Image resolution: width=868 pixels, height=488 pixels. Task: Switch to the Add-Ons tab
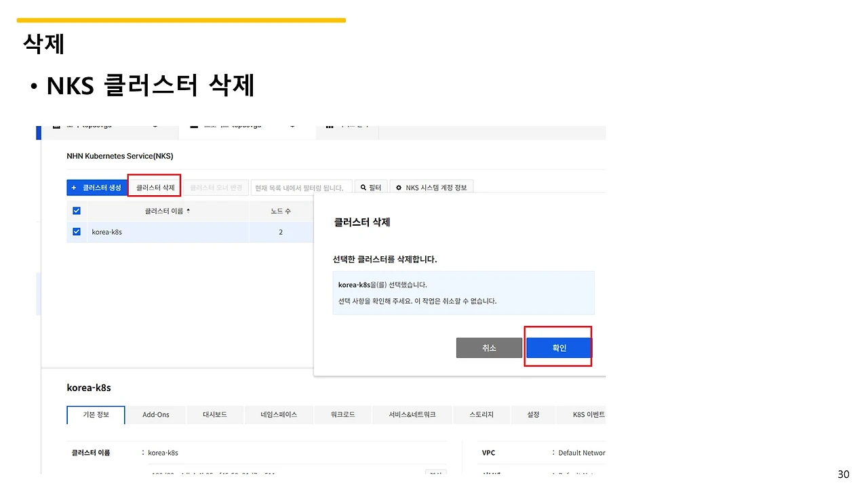click(156, 414)
